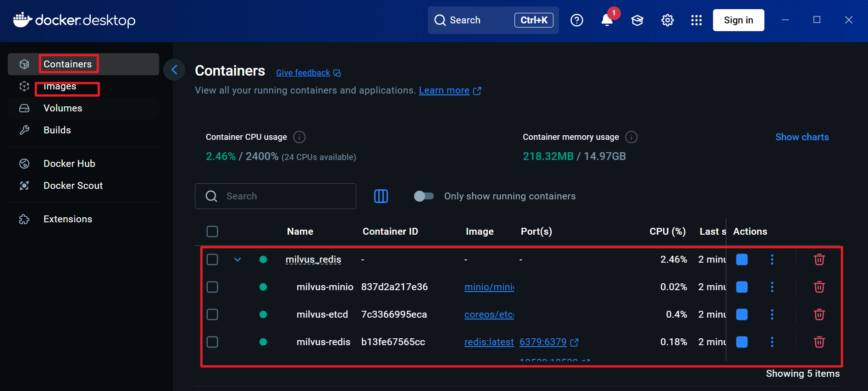Click the Sign in button
The image size is (868, 391).
738,20
